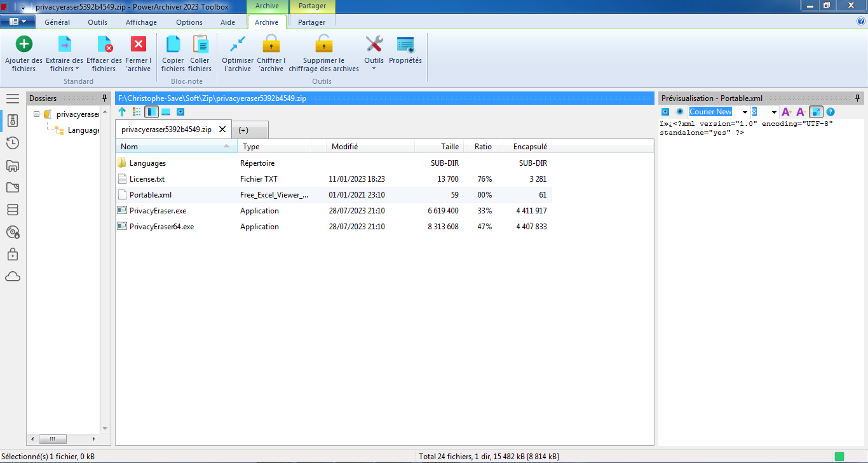Screen dimensions: 868x463
Task: Open the Outils ribbon tab
Action: [x=97, y=22]
